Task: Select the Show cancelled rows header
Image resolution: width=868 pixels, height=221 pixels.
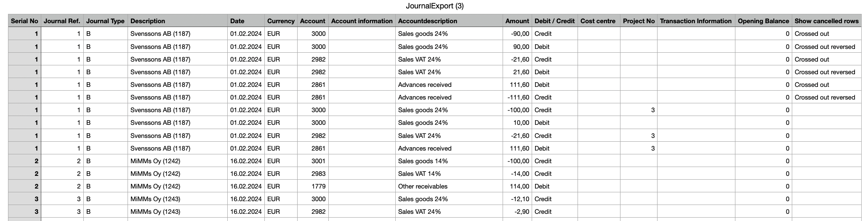Action: (x=826, y=21)
